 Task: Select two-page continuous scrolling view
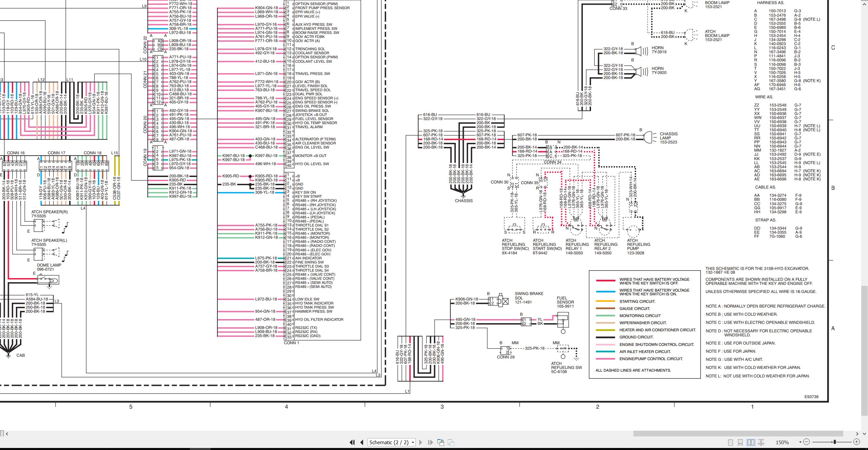tap(761, 442)
